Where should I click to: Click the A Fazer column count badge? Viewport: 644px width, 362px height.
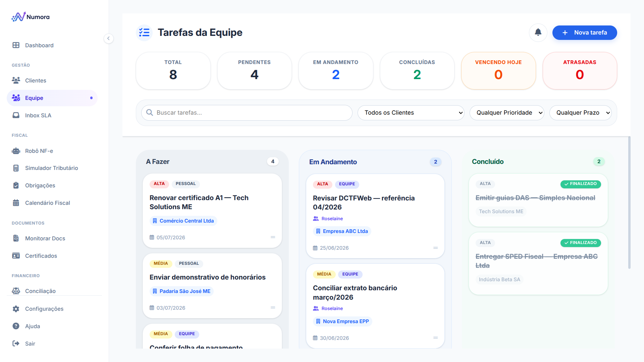273,162
